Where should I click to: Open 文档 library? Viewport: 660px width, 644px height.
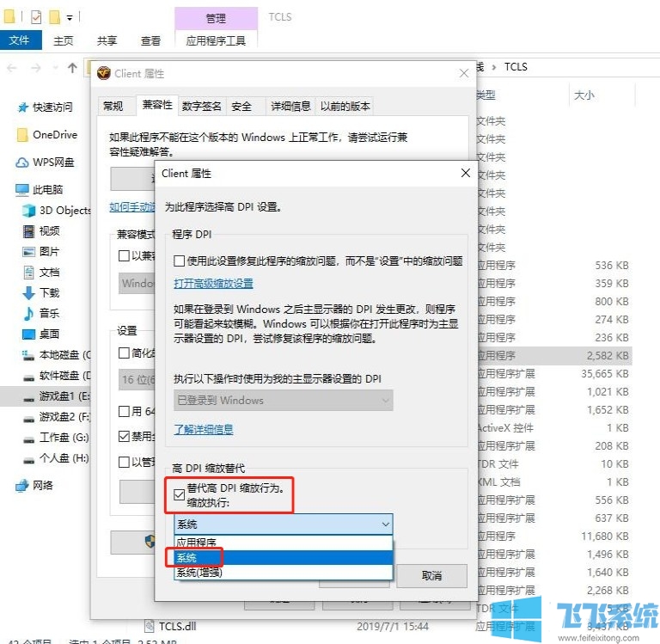click(x=41, y=272)
